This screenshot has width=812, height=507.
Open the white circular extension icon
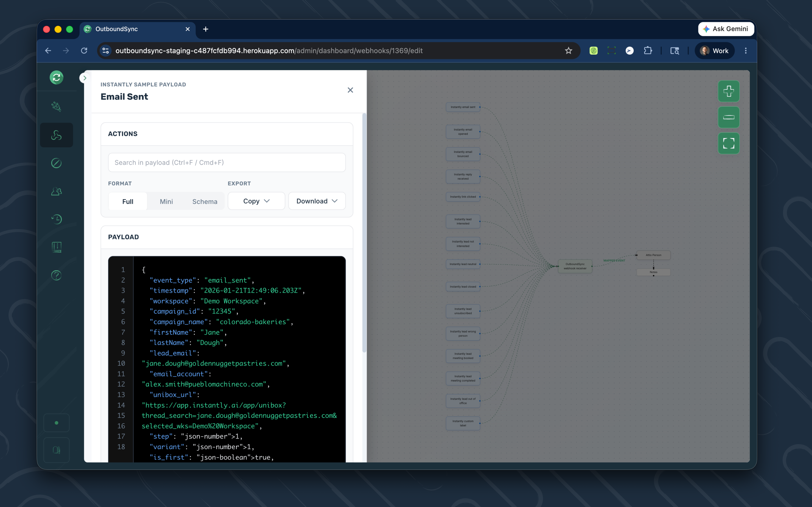(x=630, y=51)
